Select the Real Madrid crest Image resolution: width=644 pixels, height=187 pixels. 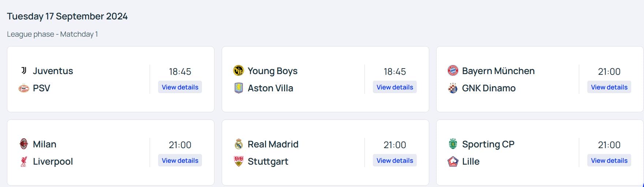[x=239, y=144]
